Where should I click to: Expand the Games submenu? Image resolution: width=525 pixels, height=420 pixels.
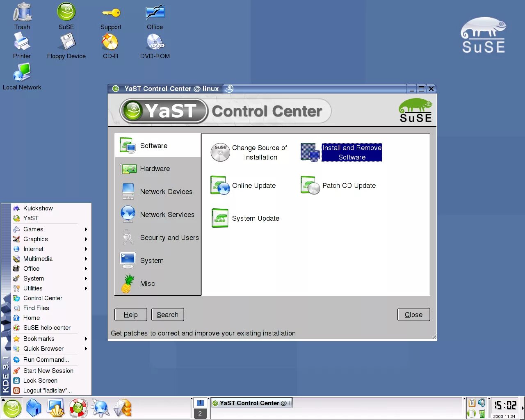click(x=51, y=229)
